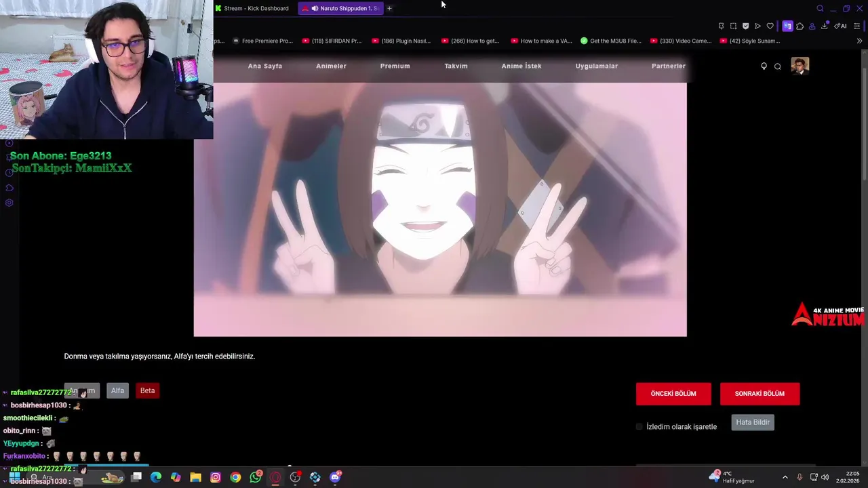Open the browser easy setup menu icon
This screenshot has width=868, height=488.
(857, 26)
